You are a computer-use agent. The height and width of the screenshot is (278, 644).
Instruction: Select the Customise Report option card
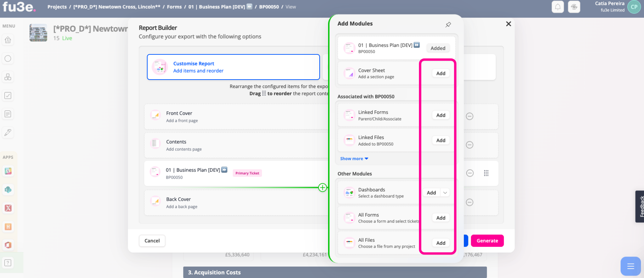click(233, 67)
